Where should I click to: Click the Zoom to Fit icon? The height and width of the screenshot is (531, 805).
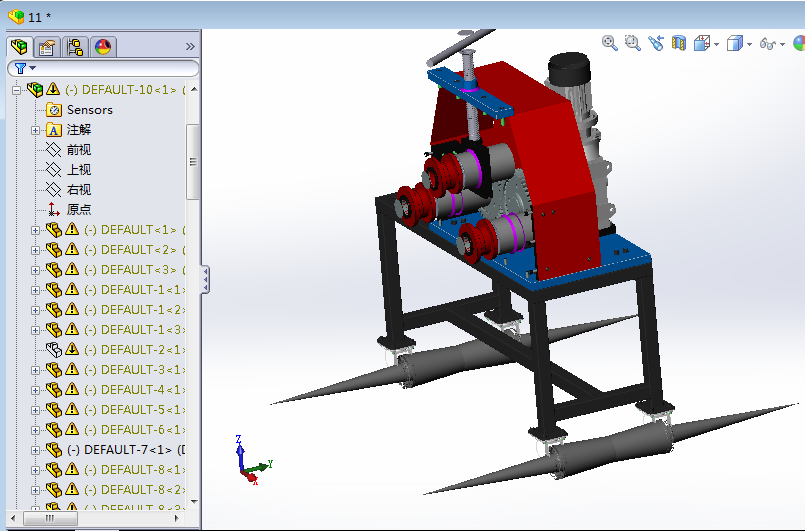click(x=609, y=43)
